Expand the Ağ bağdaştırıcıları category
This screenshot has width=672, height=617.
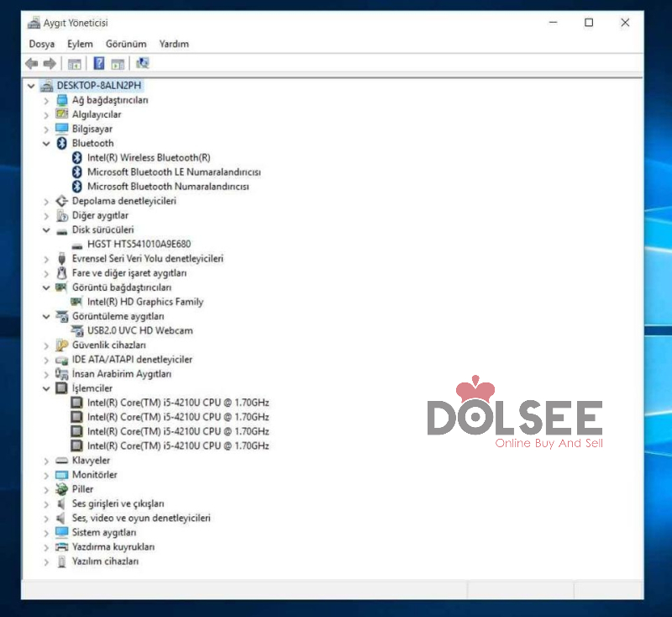coord(46,101)
